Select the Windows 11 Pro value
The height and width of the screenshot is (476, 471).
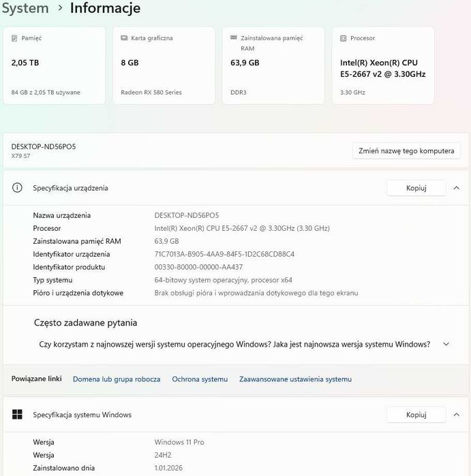pos(179,442)
